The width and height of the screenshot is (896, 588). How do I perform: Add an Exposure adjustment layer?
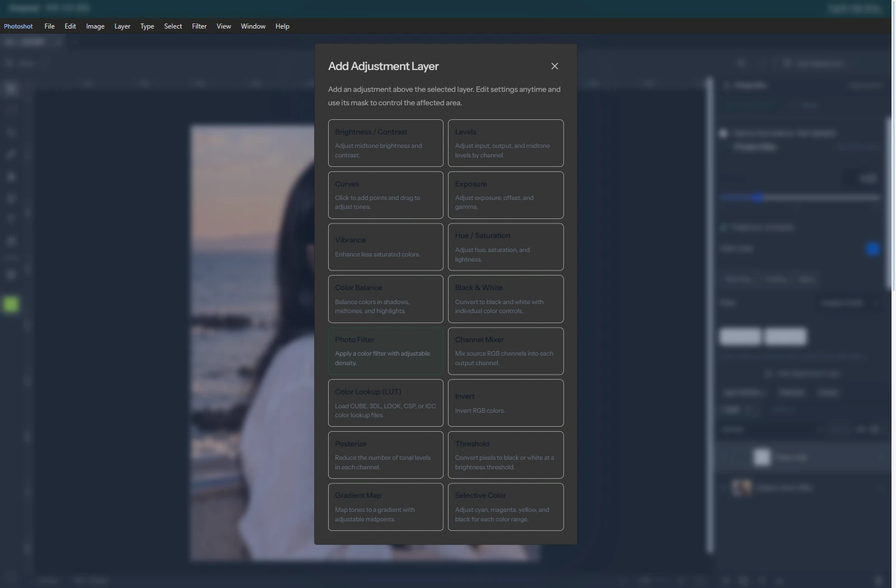[506, 195]
